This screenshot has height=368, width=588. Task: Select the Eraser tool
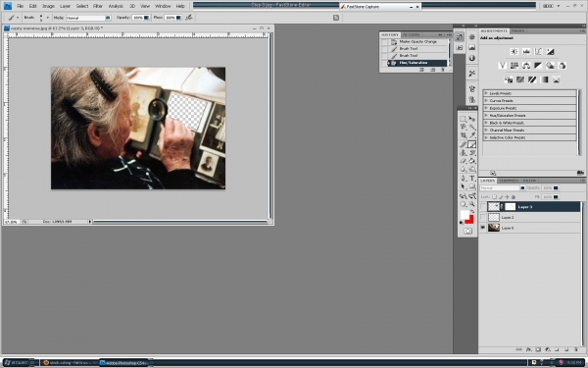click(464, 161)
